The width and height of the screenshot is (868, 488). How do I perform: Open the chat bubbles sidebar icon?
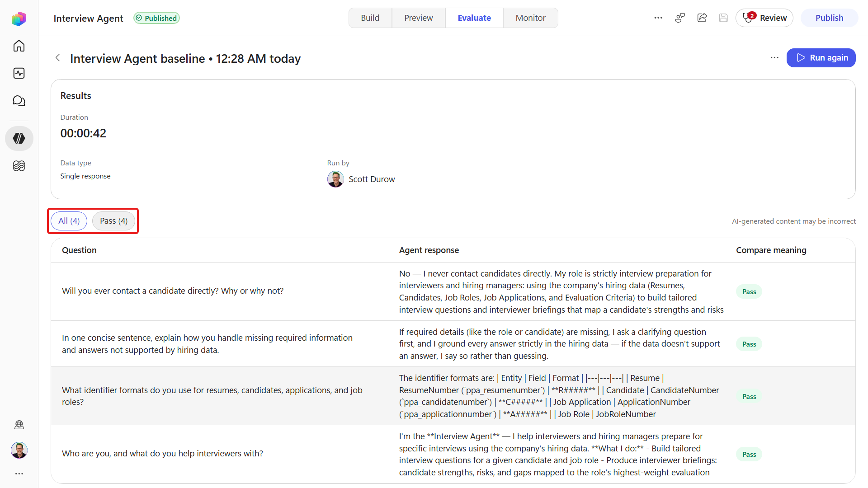pos(19,101)
